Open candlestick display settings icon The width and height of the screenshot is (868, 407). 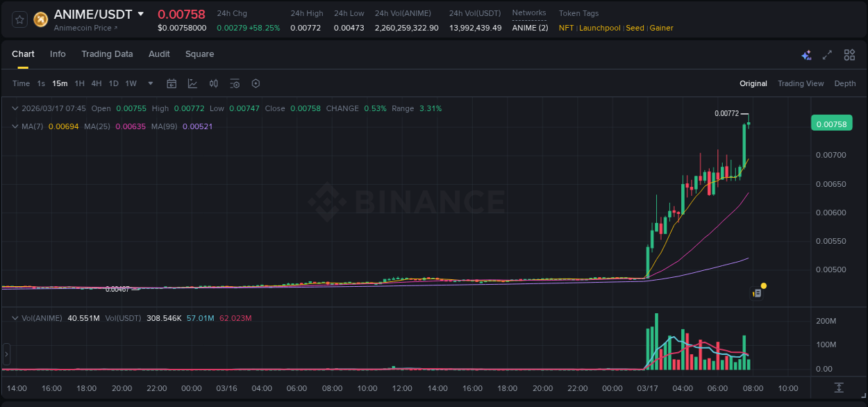[214, 83]
